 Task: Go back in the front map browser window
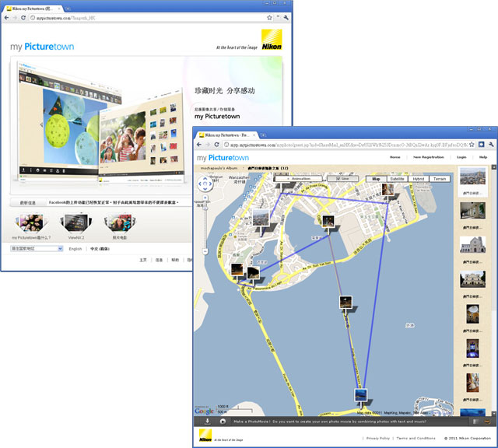(199, 145)
